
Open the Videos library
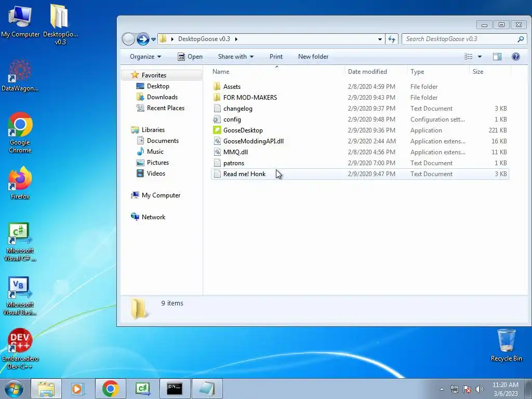pyautogui.click(x=156, y=173)
